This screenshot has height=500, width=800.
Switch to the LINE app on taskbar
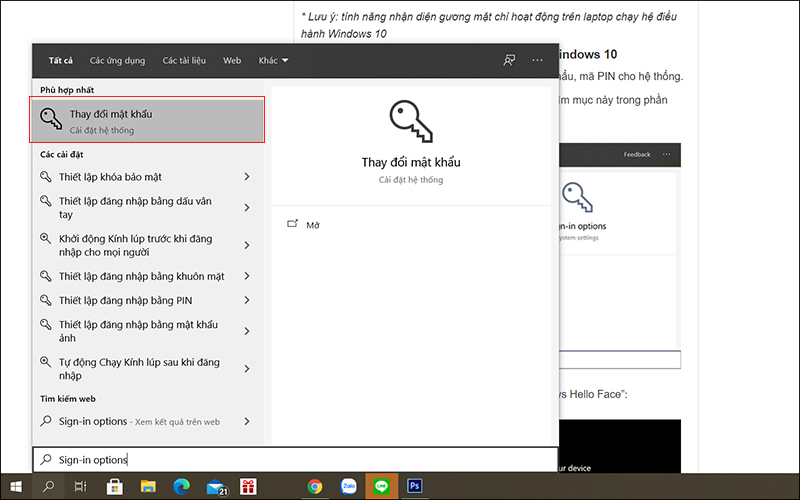pyautogui.click(x=381, y=486)
